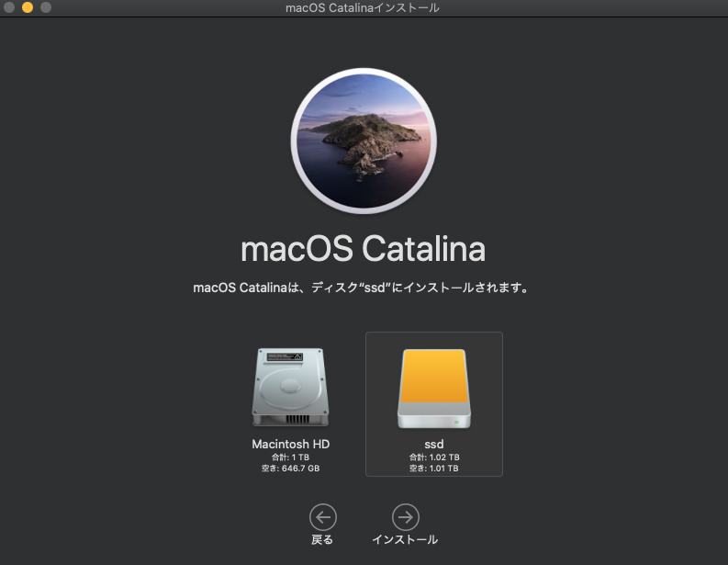
Task: Select the Macintosh HD disk icon
Action: [x=290, y=387]
